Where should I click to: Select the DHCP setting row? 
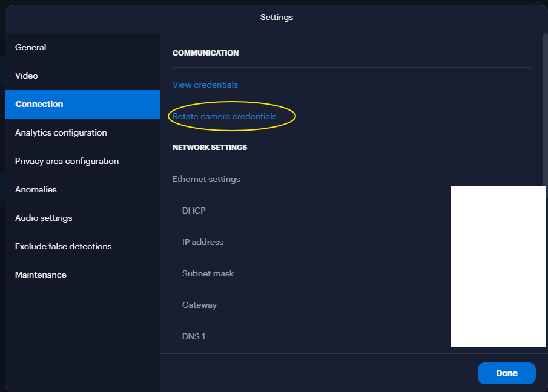[194, 211]
